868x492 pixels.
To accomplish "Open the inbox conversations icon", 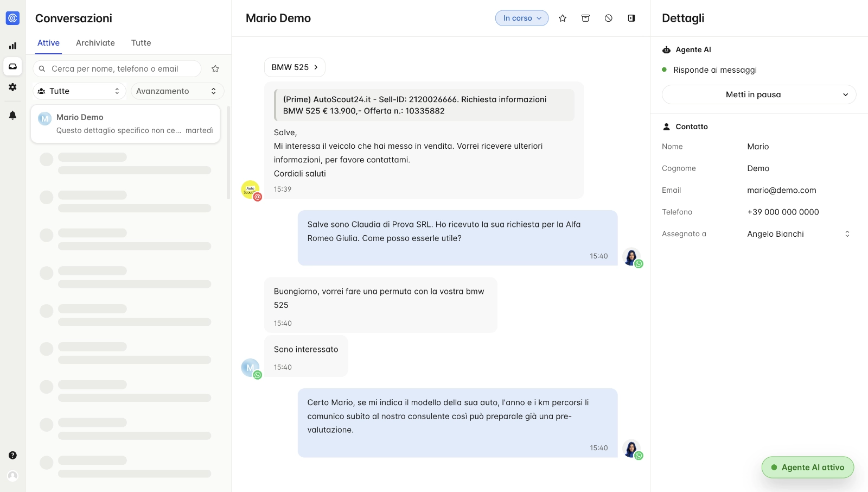I will click(12, 66).
